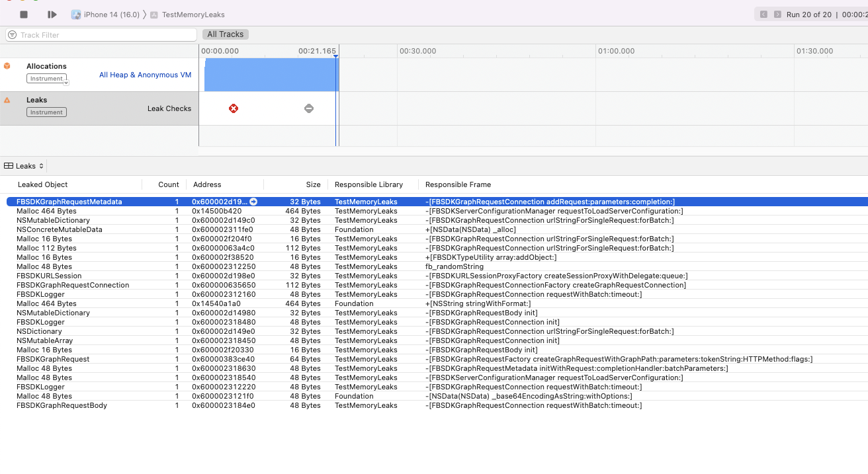Select the iPhone 14 (16.0) target device
The image size is (868, 474).
tap(105, 15)
